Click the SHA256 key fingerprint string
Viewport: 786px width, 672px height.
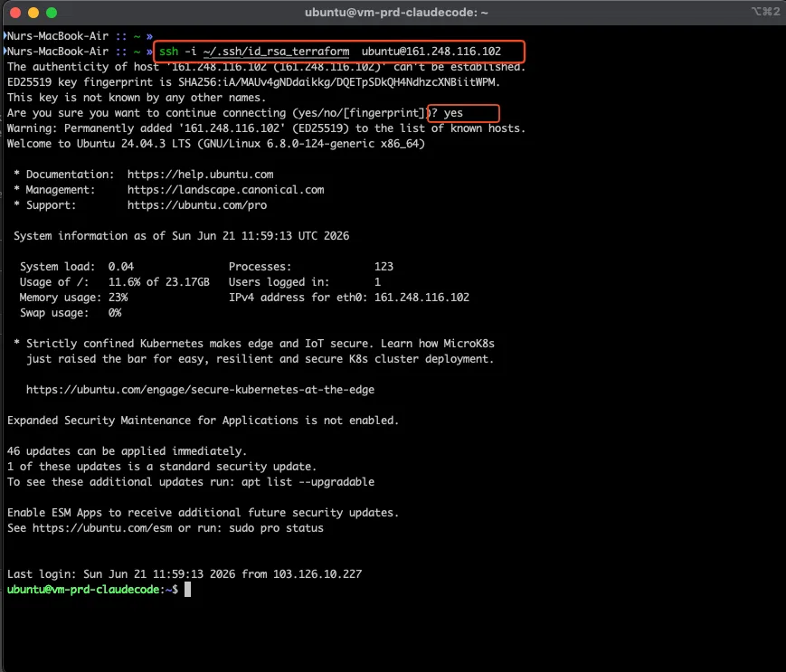pyautogui.click(x=338, y=82)
